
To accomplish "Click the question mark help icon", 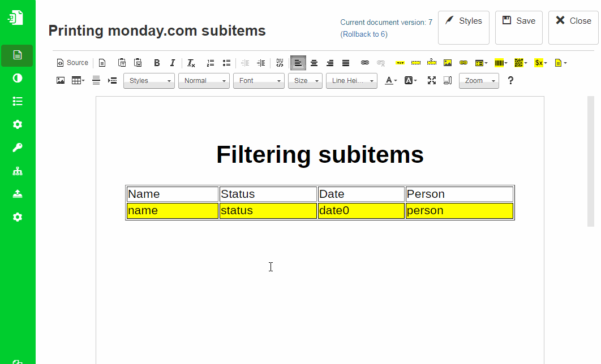I will [x=510, y=80].
